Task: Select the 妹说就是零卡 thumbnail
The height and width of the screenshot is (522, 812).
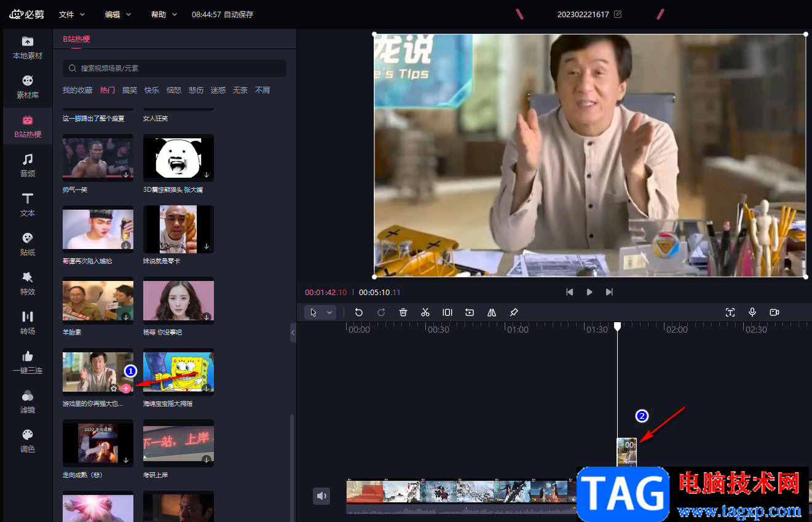Action: pyautogui.click(x=178, y=229)
